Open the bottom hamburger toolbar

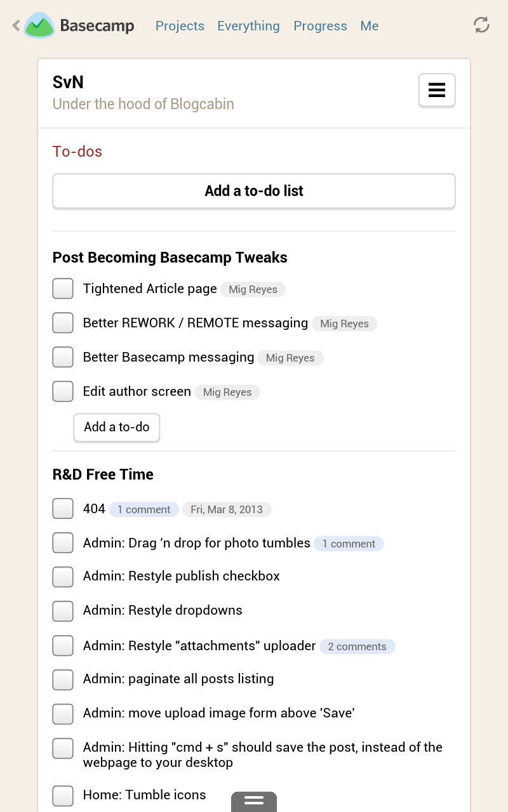coord(254,801)
